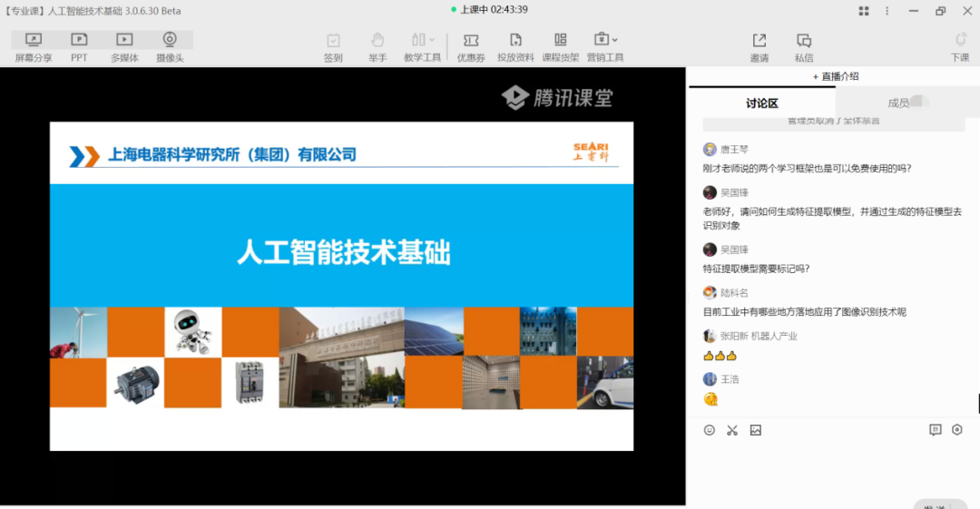Click the scissors screenshot icon
980x509 pixels.
tap(732, 430)
